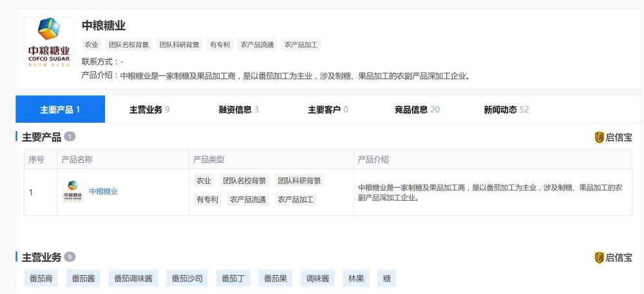The width and height of the screenshot is (644, 294).
Task: Click the count badge beside 主要产品 heading
Action: 70,137
